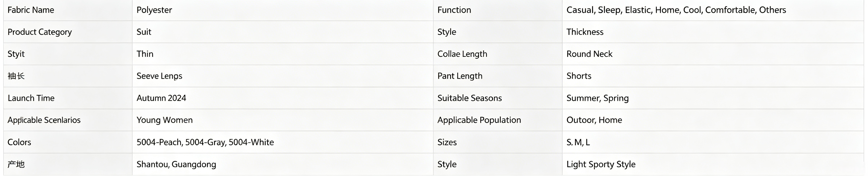This screenshot has height=176, width=868.
Task: Select the Pant Length label
Action: click(x=460, y=76)
